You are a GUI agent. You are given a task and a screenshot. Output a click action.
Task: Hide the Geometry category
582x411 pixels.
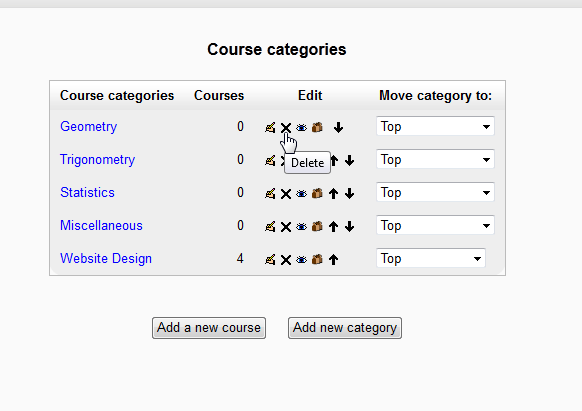pyautogui.click(x=301, y=128)
